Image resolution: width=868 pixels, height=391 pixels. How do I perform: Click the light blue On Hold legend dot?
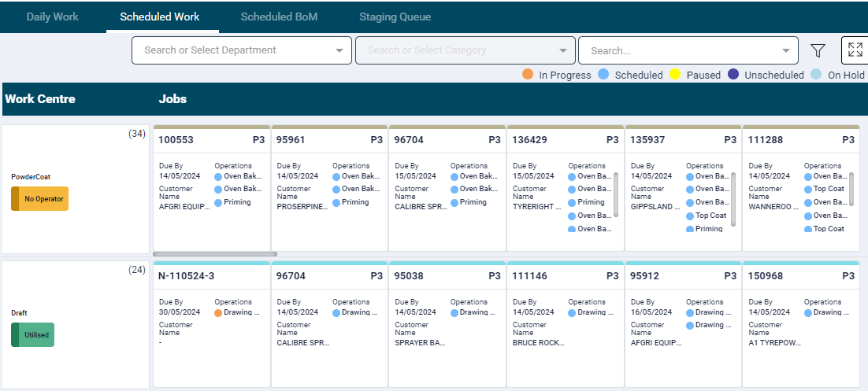coord(816,75)
